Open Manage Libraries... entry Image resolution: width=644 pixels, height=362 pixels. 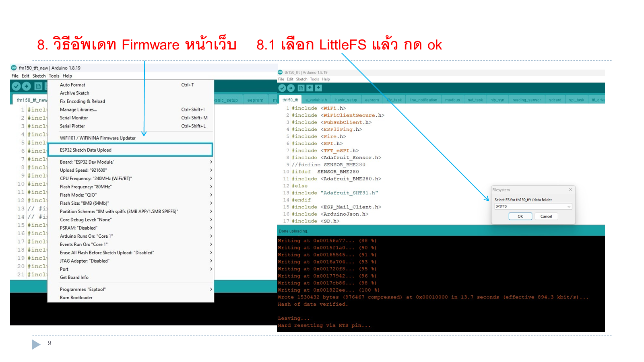tap(130, 109)
